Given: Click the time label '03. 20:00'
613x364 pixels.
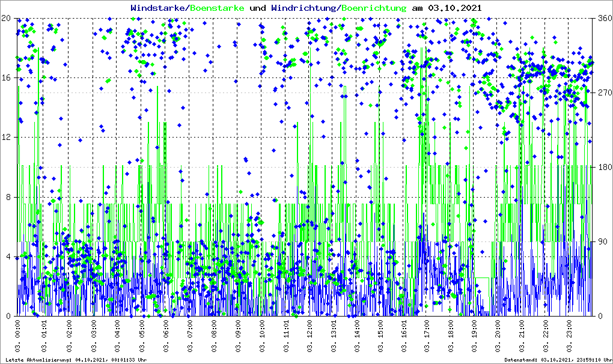Looking at the screenshot, I should pyautogui.click(x=498, y=336).
